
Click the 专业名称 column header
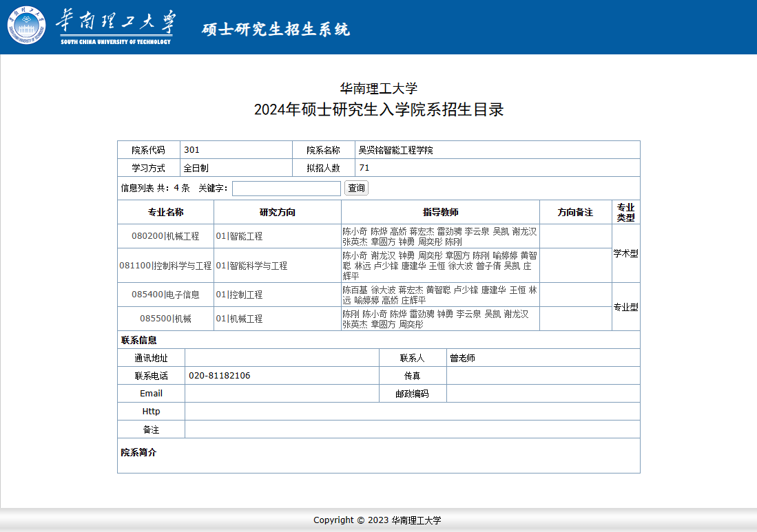(165, 212)
